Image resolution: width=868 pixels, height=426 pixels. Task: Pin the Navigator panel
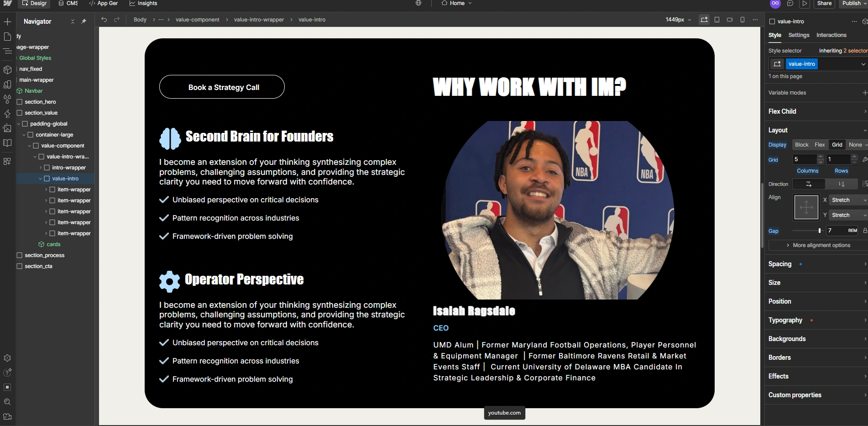tap(84, 21)
